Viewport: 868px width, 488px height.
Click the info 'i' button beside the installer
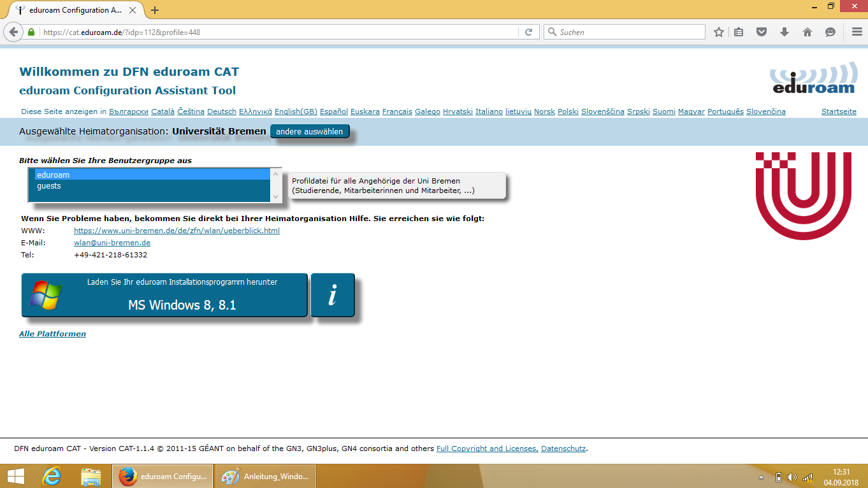coord(332,296)
